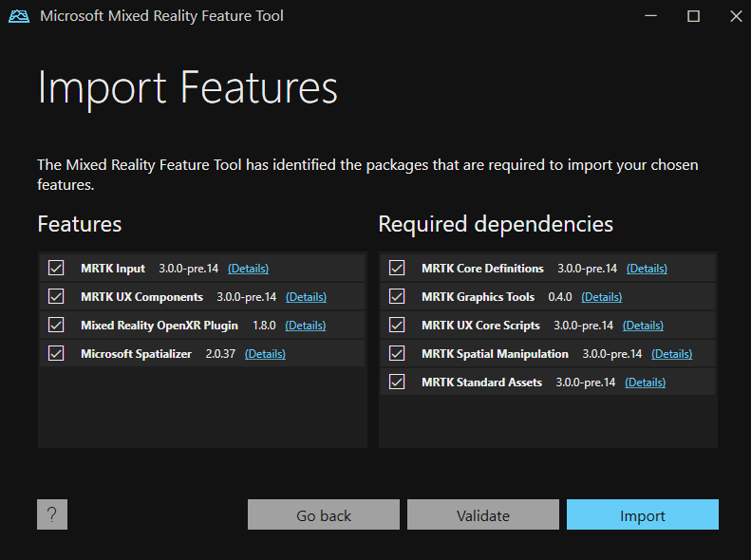The image size is (751, 560).
Task: Show Details for MRTK Graphics Tools
Action: (x=602, y=297)
